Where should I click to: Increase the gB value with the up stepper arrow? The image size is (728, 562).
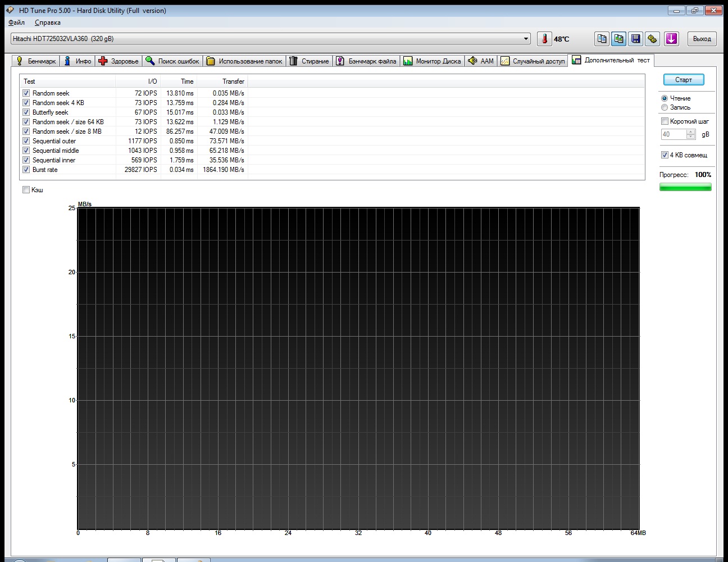(691, 132)
